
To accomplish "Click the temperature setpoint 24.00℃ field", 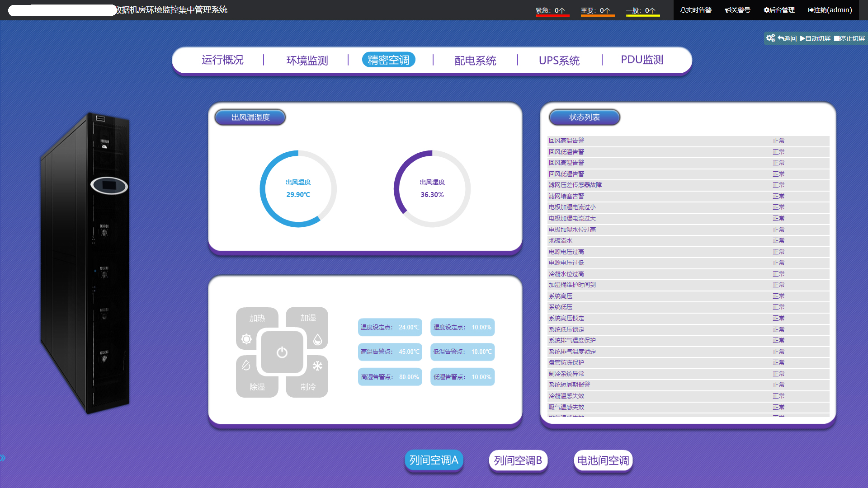I will coord(390,327).
